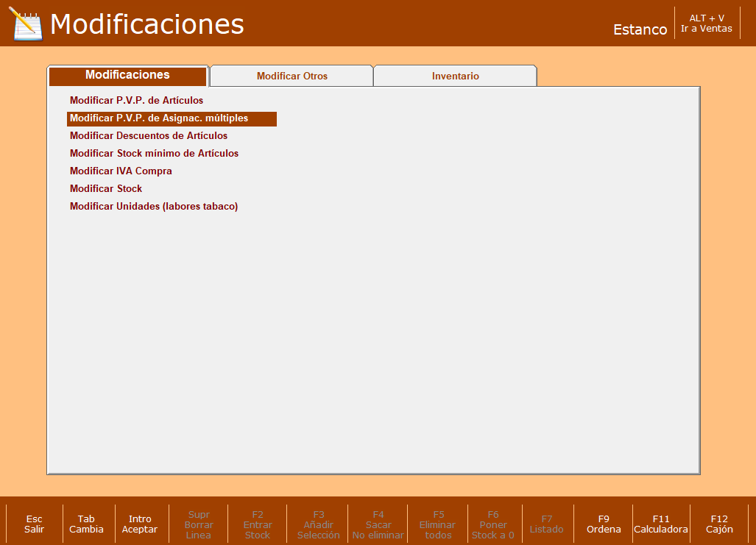This screenshot has height=545, width=756.
Task: Open Modificar Stock mínimo de Artículos
Action: coord(155,153)
